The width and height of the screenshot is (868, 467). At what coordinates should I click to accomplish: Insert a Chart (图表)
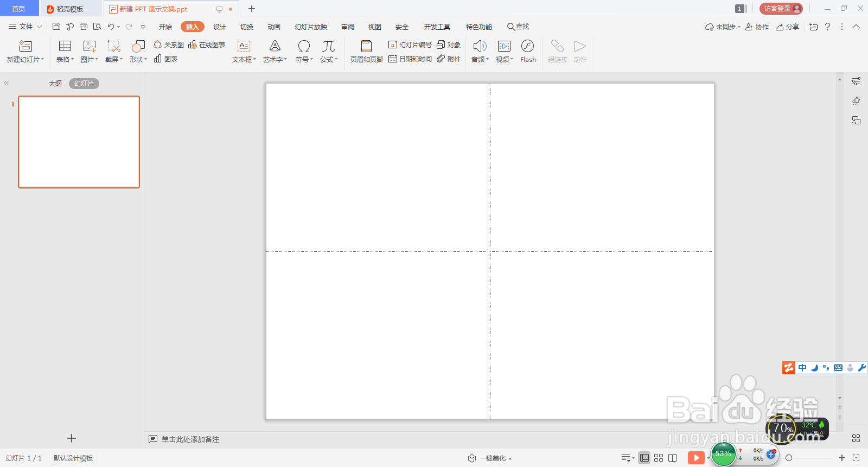pyautogui.click(x=165, y=59)
